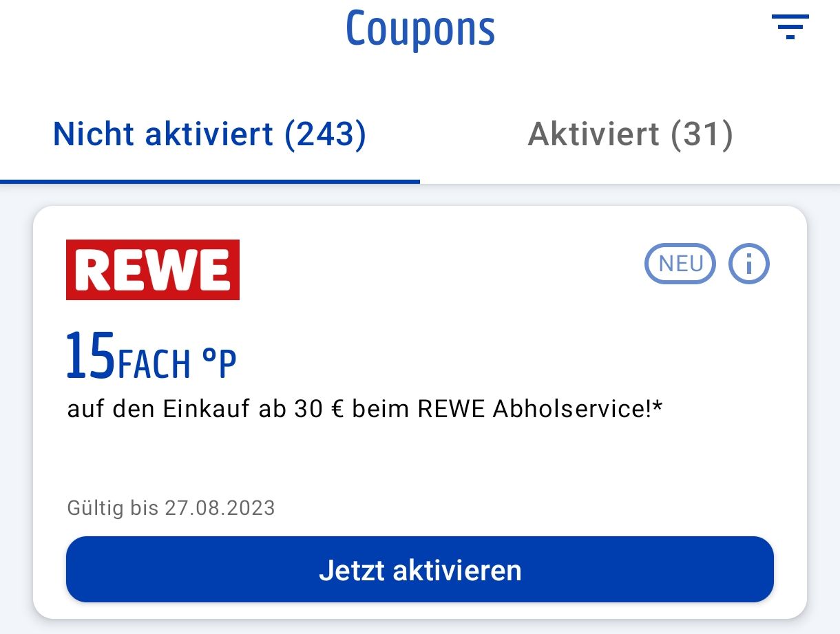The height and width of the screenshot is (634, 840).
Task: Click the (243) count in the tab
Action: (325, 134)
